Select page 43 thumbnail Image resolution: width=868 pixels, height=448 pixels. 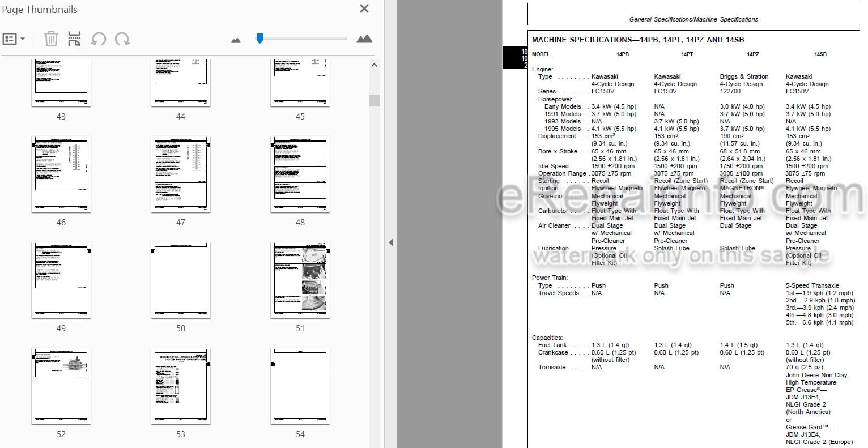click(61, 82)
